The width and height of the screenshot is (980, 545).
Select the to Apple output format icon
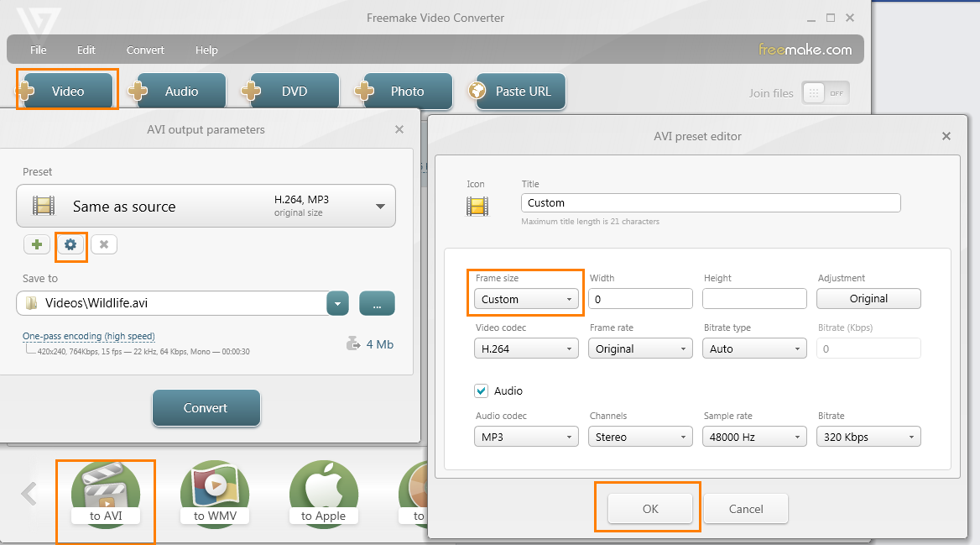pos(324,495)
